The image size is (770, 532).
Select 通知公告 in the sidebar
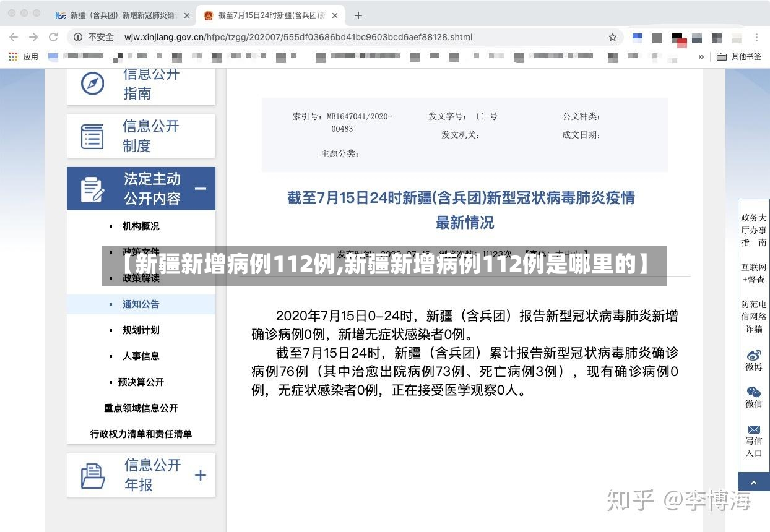point(141,304)
